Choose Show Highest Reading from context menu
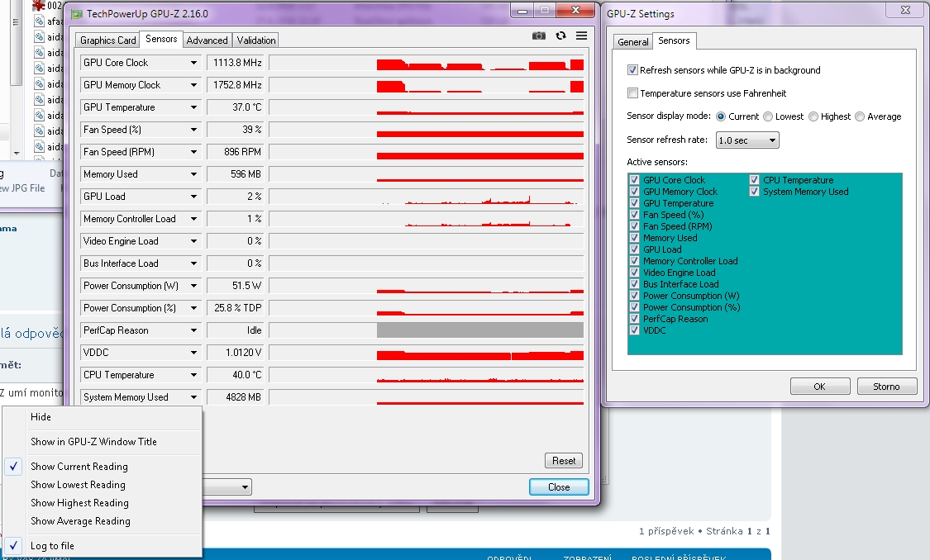930x560 pixels. click(x=79, y=503)
